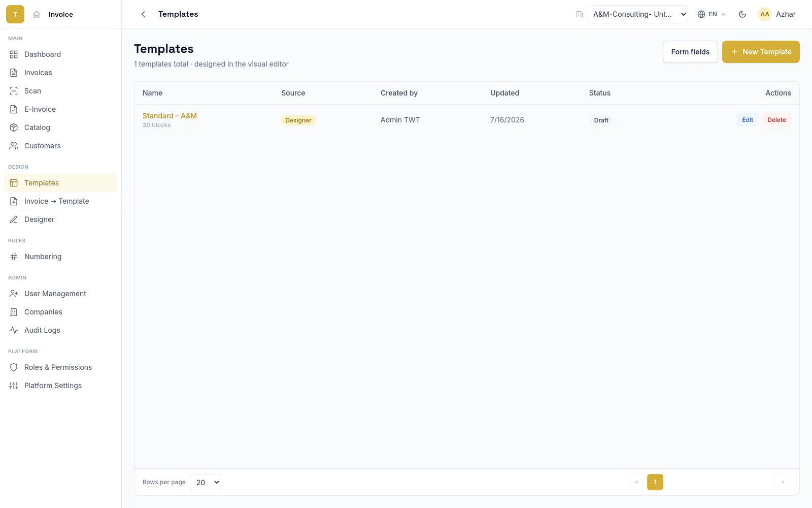The height and width of the screenshot is (508, 812).
Task: Expand the EN language selector
Action: click(x=712, y=14)
